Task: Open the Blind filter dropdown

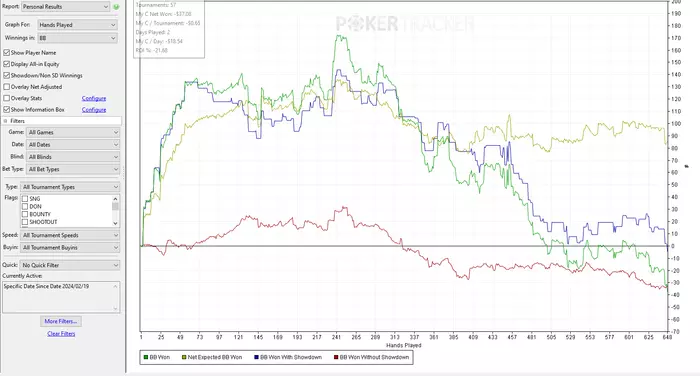Action: coord(73,157)
